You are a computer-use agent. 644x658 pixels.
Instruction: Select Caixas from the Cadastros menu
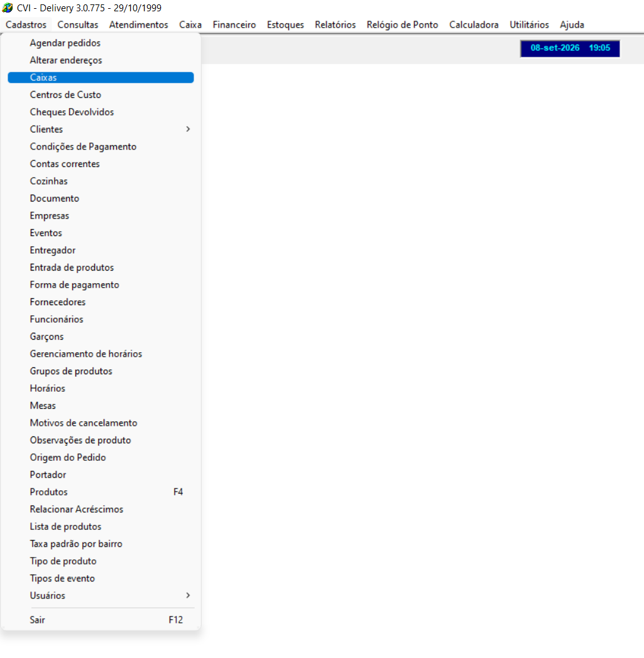point(101,78)
